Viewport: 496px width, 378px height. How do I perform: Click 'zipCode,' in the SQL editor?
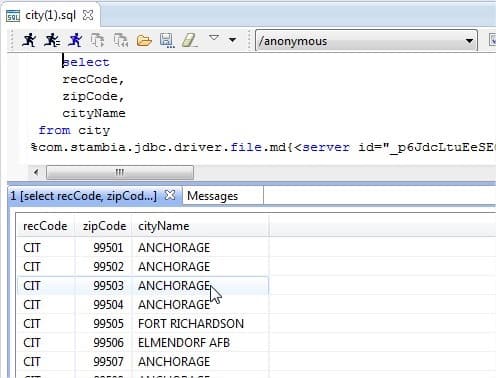93,96
